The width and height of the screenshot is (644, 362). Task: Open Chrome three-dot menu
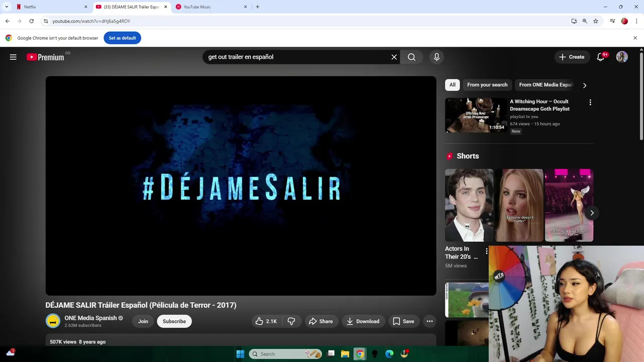[636, 21]
